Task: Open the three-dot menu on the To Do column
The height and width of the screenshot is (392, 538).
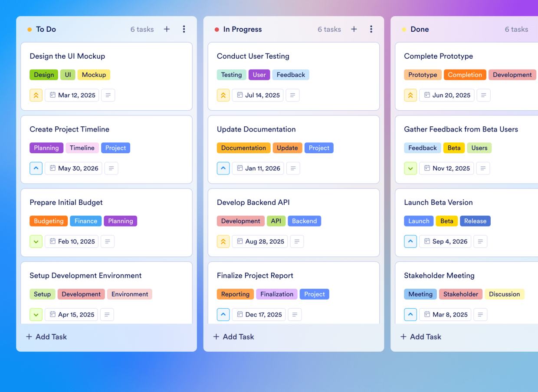Action: pyautogui.click(x=184, y=29)
